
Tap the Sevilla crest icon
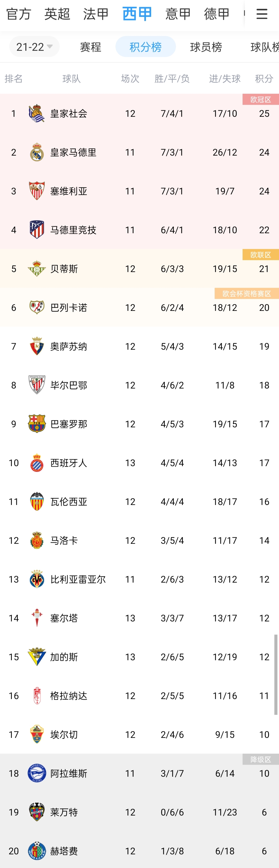(x=37, y=191)
